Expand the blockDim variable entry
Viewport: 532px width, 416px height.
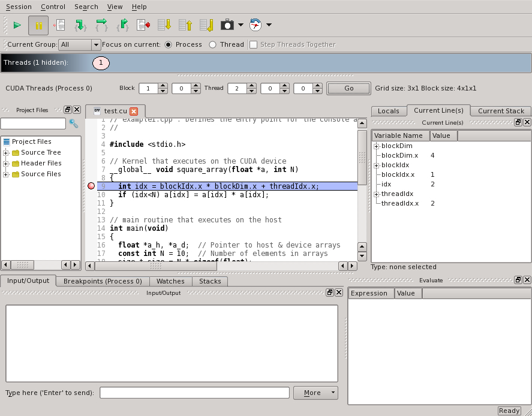pyautogui.click(x=377, y=146)
